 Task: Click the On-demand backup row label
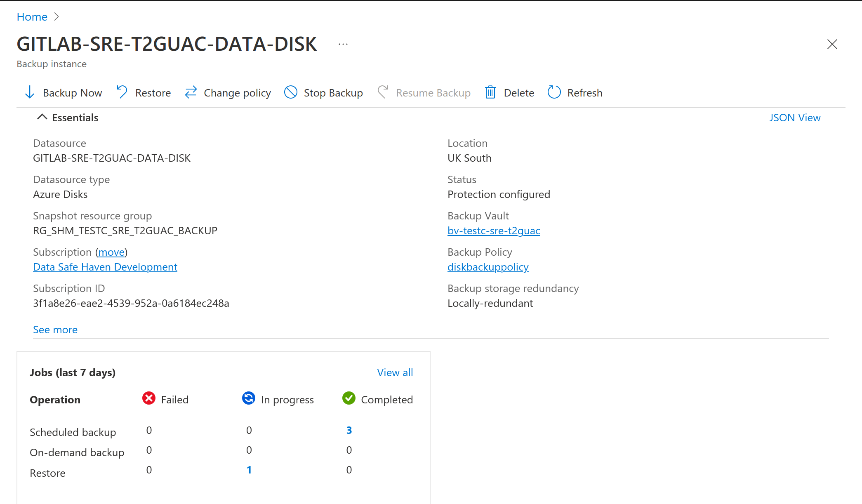[x=77, y=452]
